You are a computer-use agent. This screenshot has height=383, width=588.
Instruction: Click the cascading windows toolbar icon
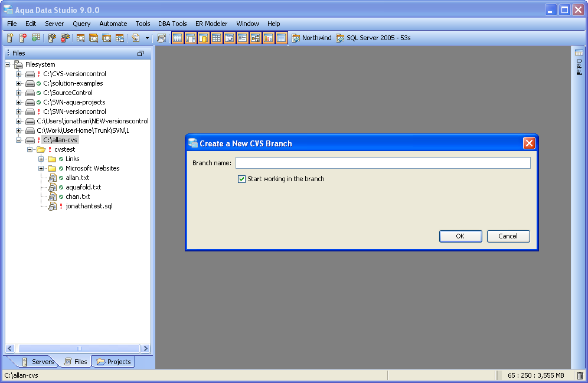(120, 38)
